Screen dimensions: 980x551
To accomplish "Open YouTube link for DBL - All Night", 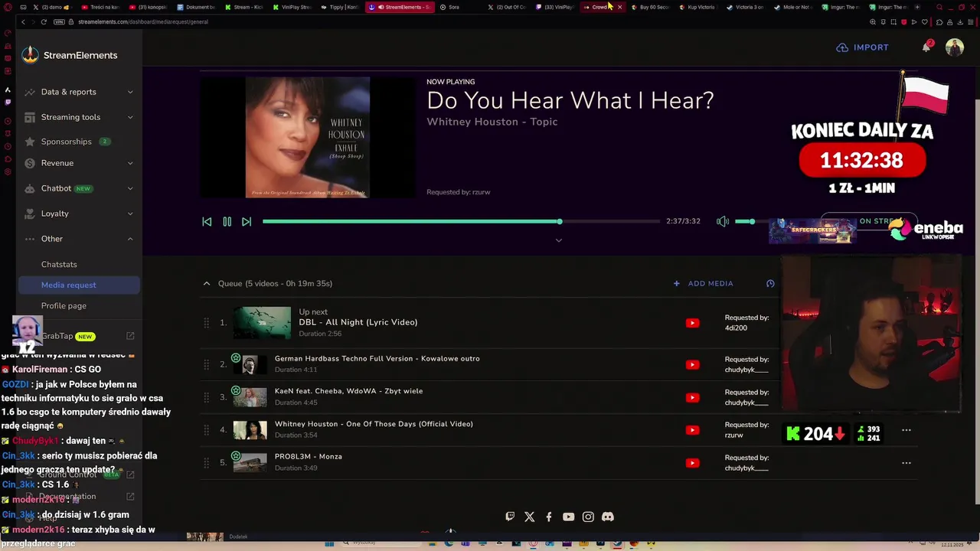I will (692, 323).
